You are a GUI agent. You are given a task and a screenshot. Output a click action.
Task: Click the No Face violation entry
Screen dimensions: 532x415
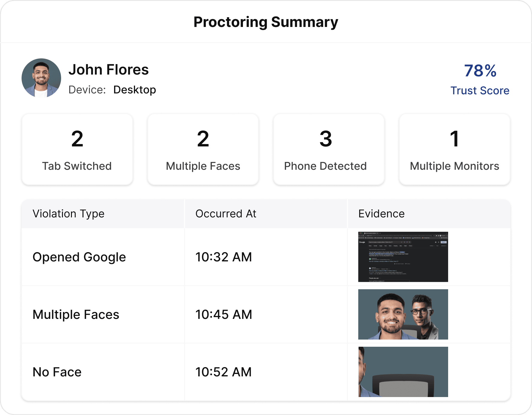coord(57,372)
